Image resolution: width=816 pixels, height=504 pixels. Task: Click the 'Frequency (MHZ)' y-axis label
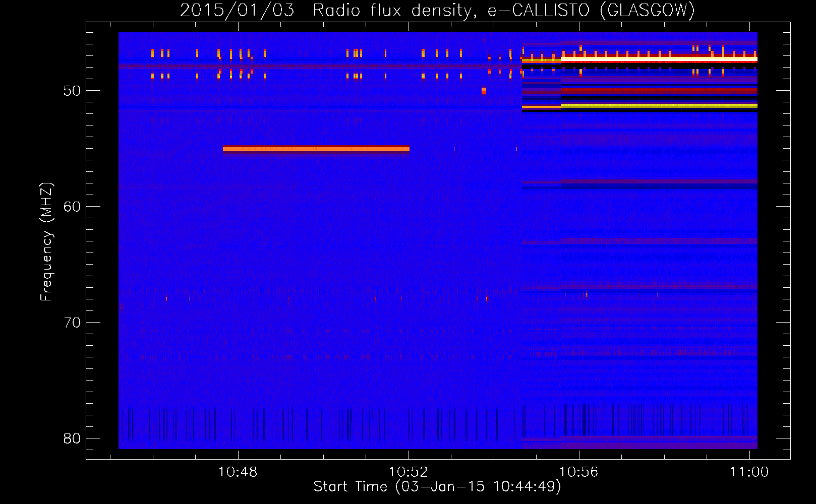[x=46, y=242]
